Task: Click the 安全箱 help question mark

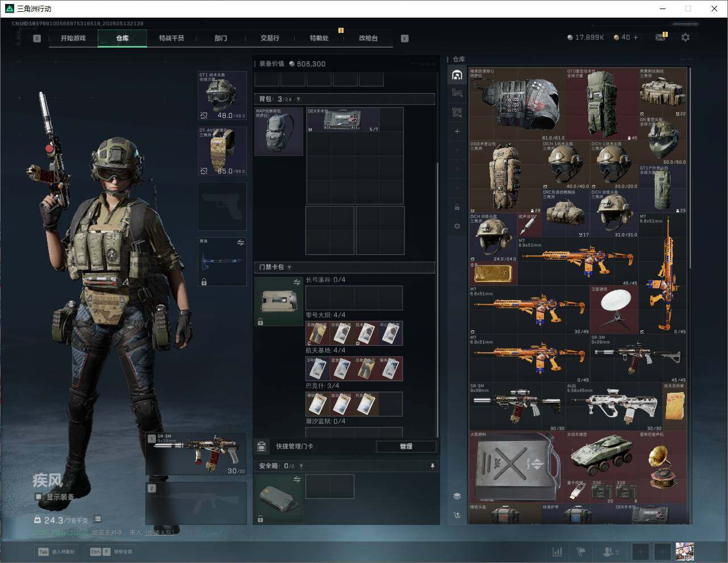Action: point(302,466)
